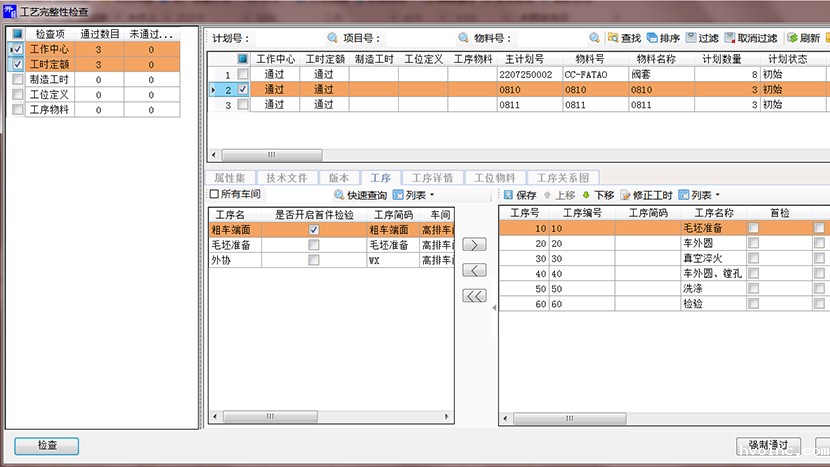The width and height of the screenshot is (830, 467).
Task: Switch to the 版本 tab
Action: click(x=339, y=177)
